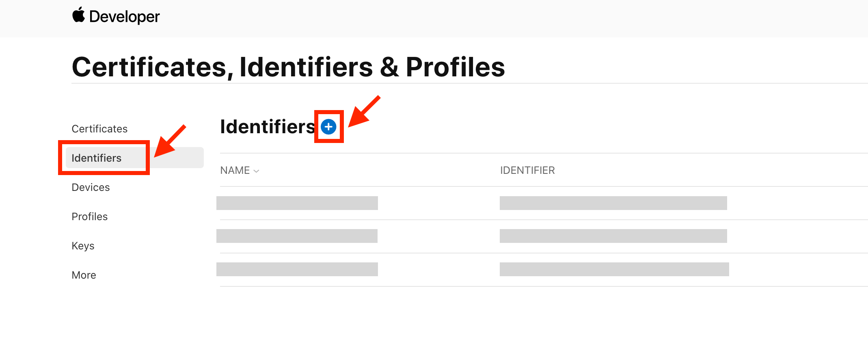Image resolution: width=868 pixels, height=355 pixels.
Task: Open the first identifier row's name
Action: point(297,203)
